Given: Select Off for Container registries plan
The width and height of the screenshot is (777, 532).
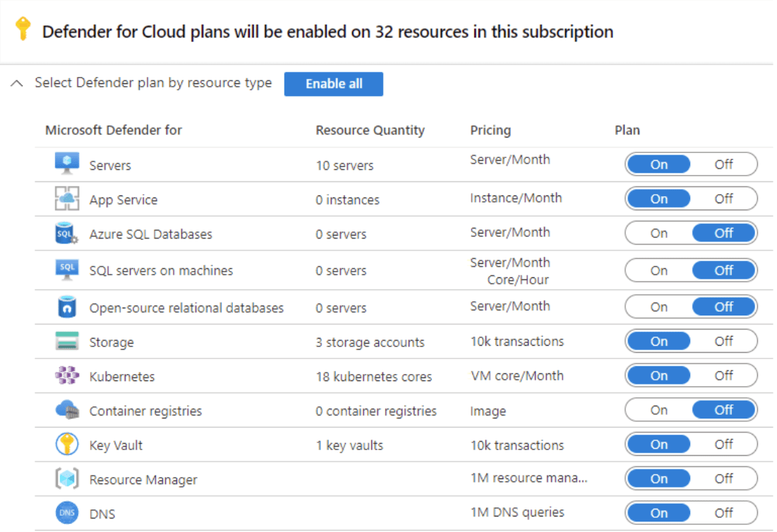Looking at the screenshot, I should point(723,410).
